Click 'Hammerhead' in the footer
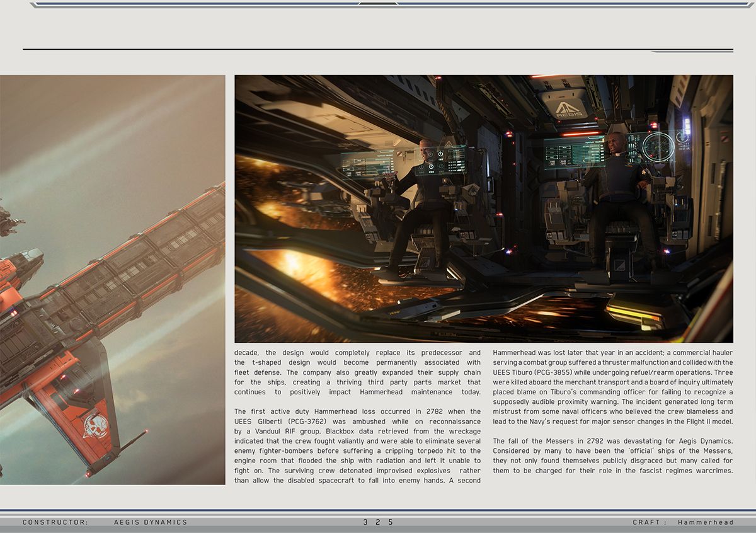The height and width of the screenshot is (533, 756). (x=706, y=522)
